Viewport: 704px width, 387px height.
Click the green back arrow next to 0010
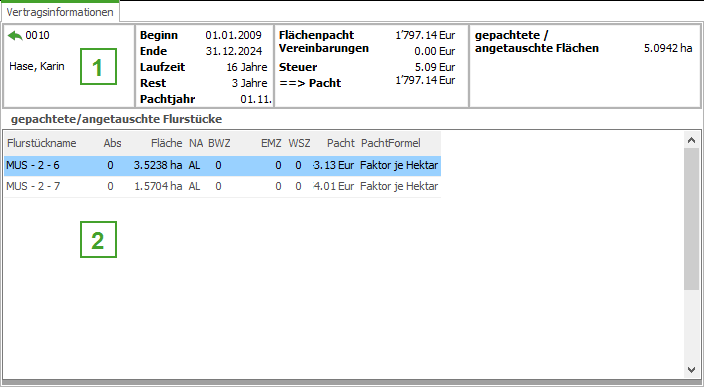[15, 35]
